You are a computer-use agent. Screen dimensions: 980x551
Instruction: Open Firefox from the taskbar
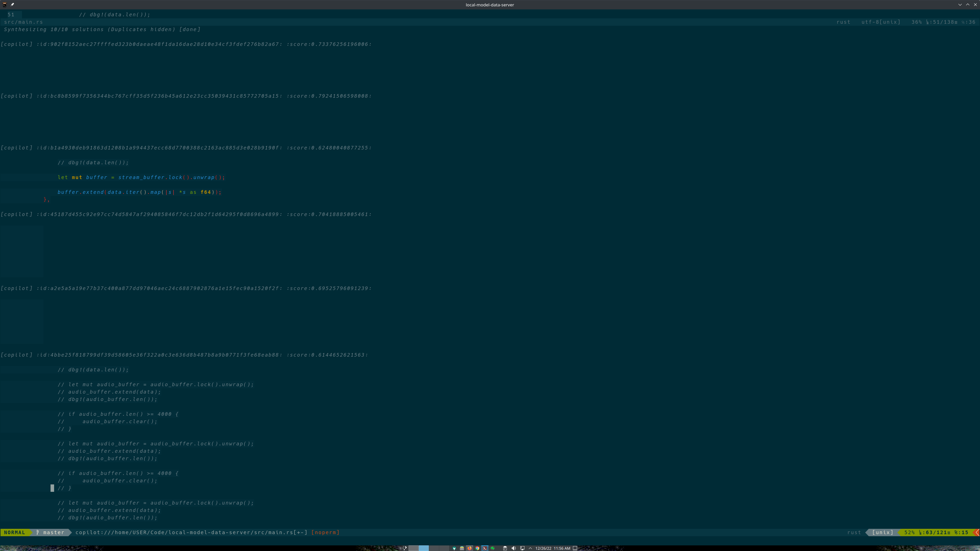tap(470, 548)
